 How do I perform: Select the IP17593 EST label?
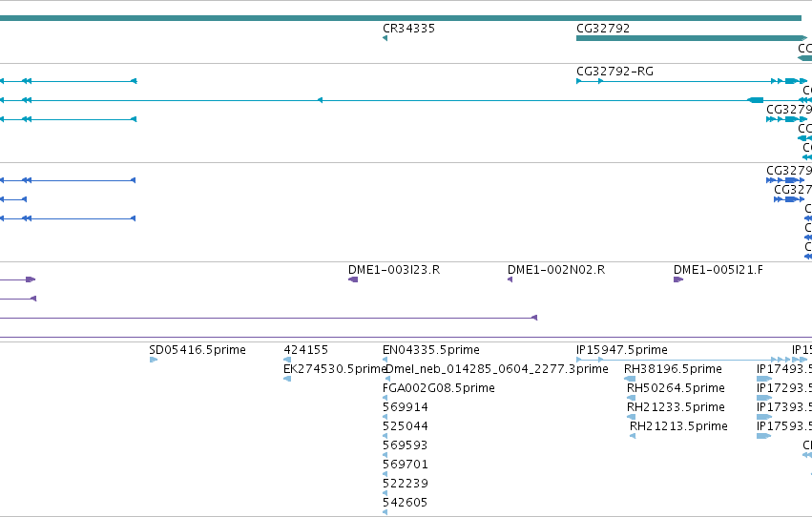(x=784, y=426)
